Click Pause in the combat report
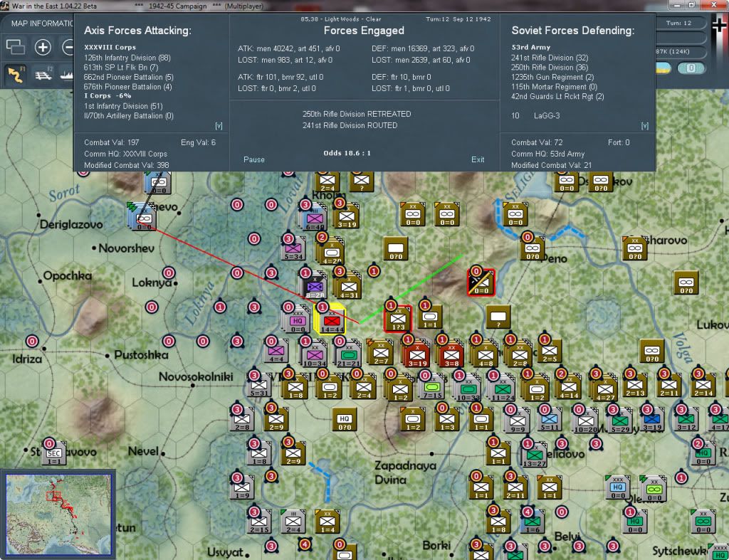 254,159
